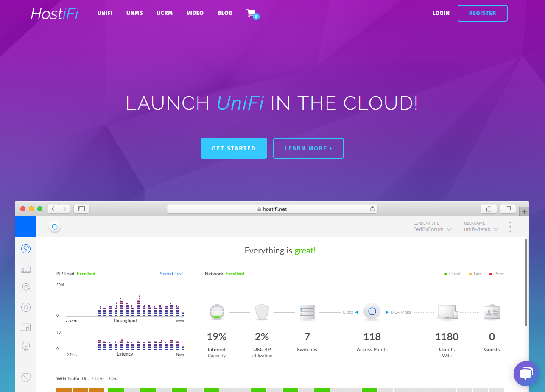Click the USG 4P shield icon
Viewport: 545px width, 392px height.
click(262, 312)
